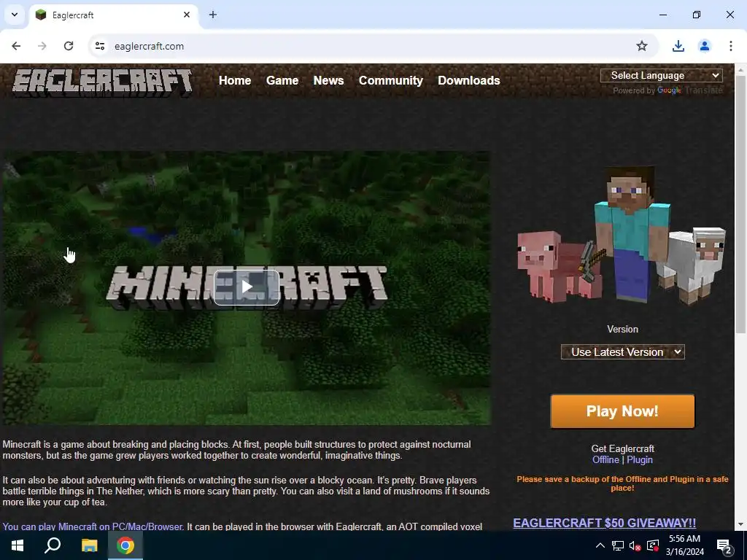Image resolution: width=747 pixels, height=560 pixels.
Task: Reload the Eaglercraft page
Action: point(69,46)
